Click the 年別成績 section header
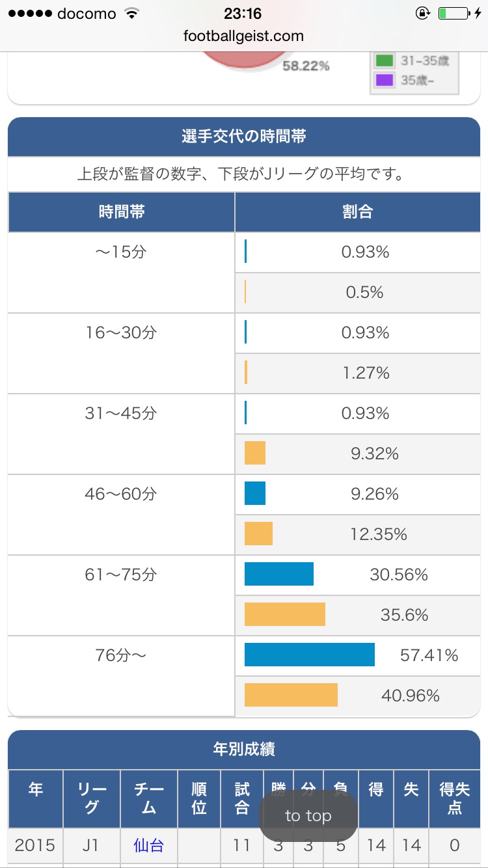The width and height of the screenshot is (488, 868). point(244,749)
